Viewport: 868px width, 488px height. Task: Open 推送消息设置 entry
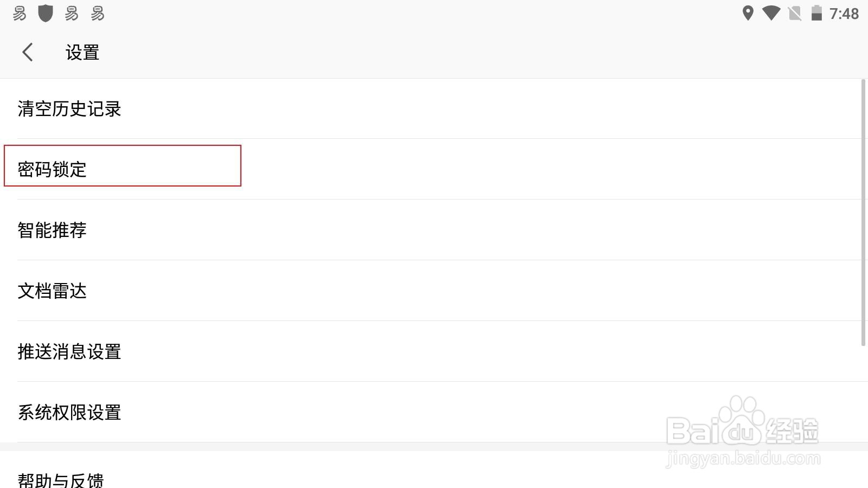coord(69,351)
